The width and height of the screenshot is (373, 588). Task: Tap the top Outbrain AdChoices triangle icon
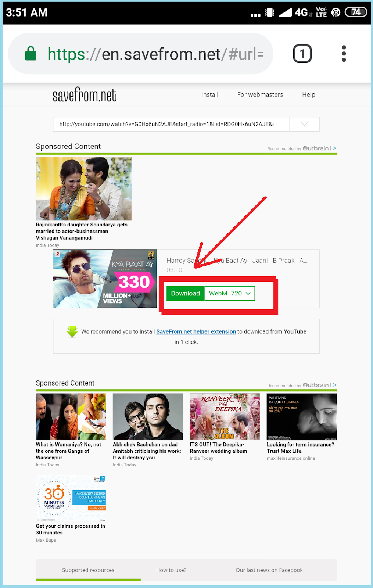334,148
